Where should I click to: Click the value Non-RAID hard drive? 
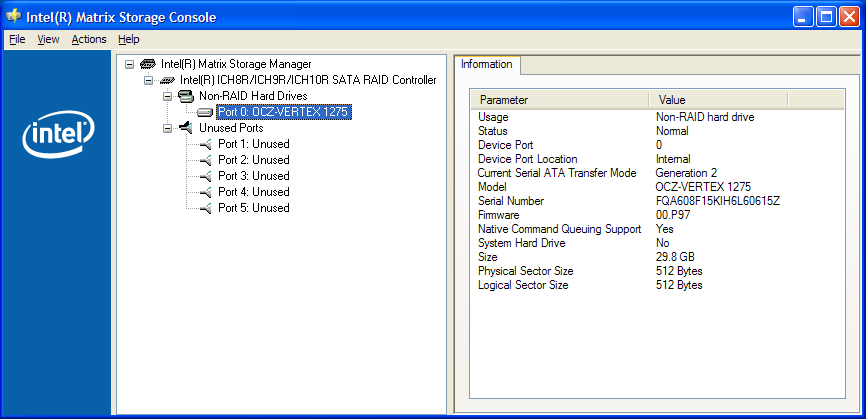pos(705,117)
